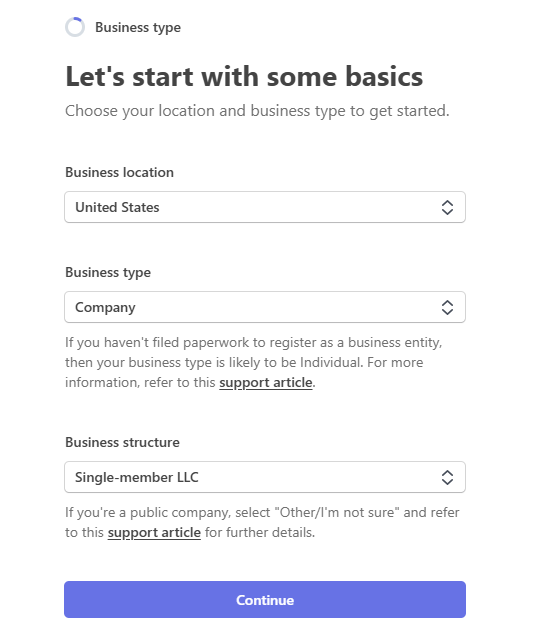Click the Business type step label at top
Viewport: 535px width, 644px height.
[138, 28]
